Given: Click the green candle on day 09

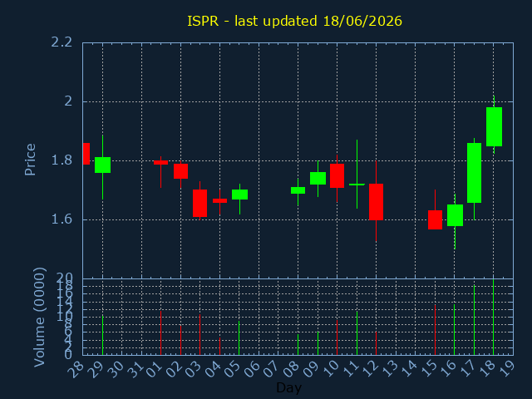Looking at the screenshot, I should click(x=318, y=178).
